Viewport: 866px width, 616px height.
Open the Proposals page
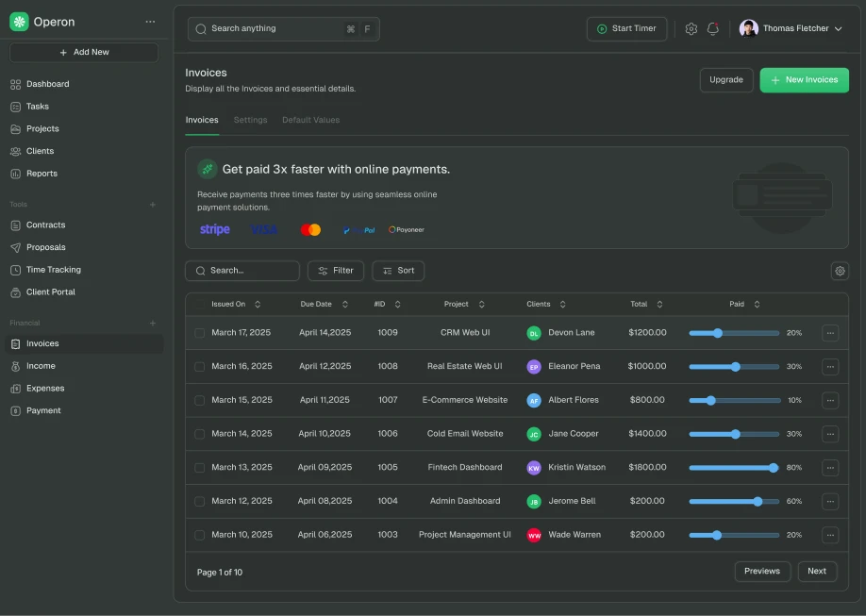click(x=43, y=247)
